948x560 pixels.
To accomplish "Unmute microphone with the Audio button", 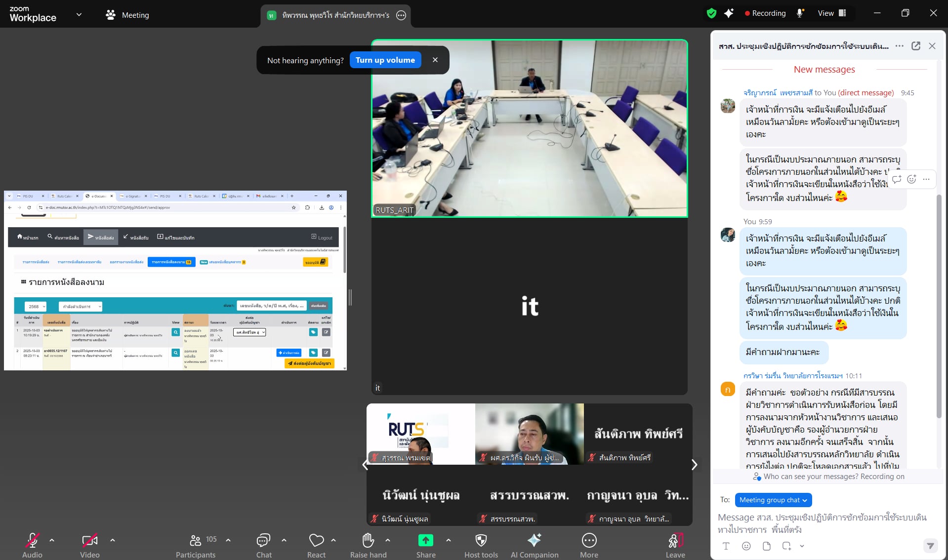I will (32, 541).
